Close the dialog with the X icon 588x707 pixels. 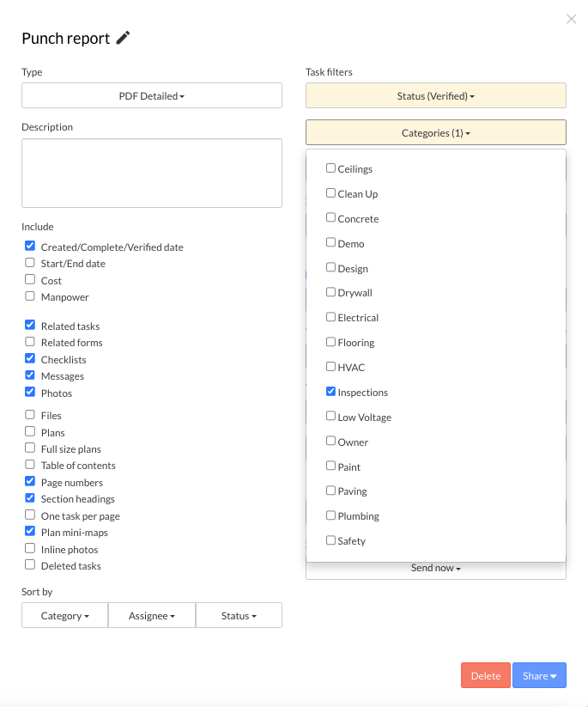click(x=571, y=19)
